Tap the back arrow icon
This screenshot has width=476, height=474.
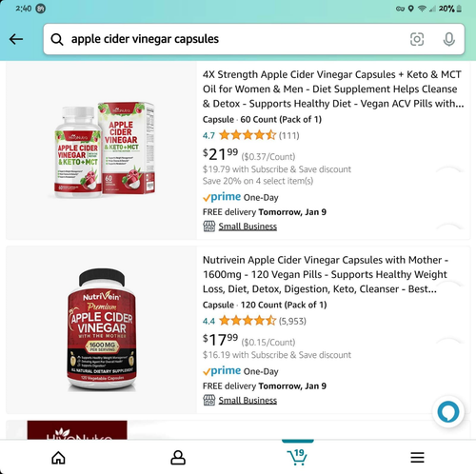click(x=16, y=39)
